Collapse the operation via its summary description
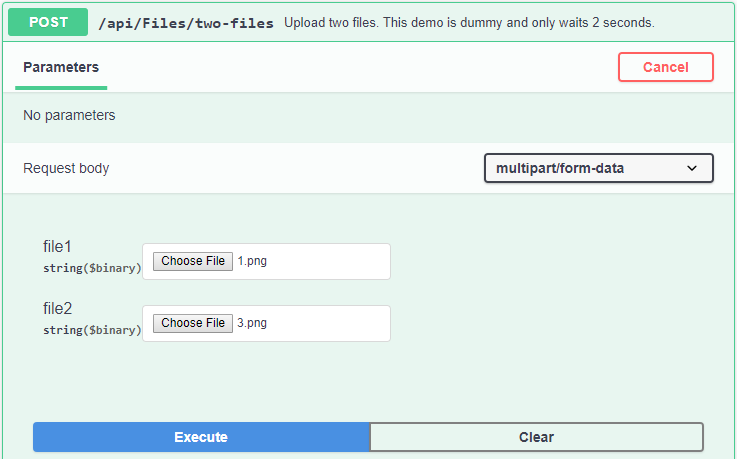737x459 pixels. tap(469, 23)
